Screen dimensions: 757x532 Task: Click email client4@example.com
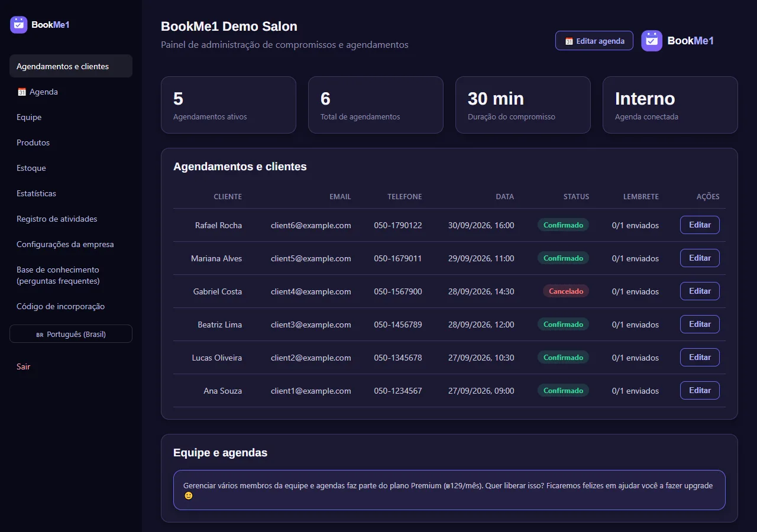pyautogui.click(x=311, y=291)
